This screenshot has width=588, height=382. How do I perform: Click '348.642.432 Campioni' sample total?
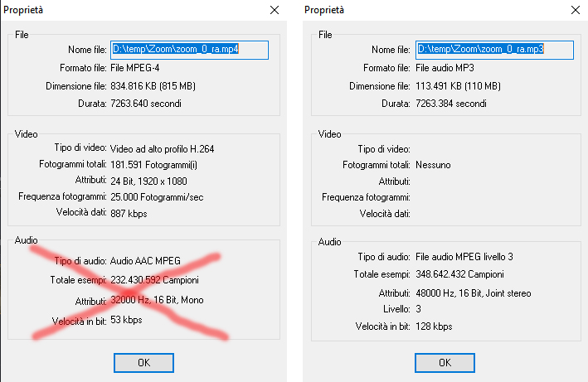pyautogui.click(x=459, y=274)
